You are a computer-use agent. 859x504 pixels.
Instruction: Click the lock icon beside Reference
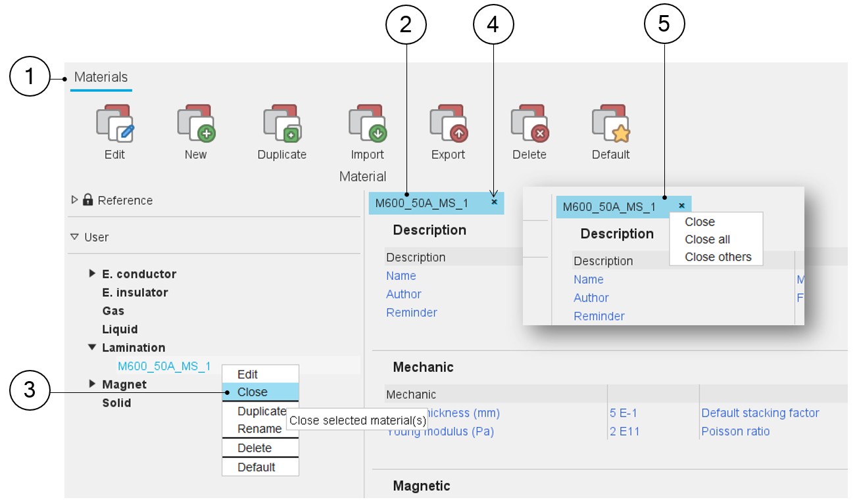[88, 200]
